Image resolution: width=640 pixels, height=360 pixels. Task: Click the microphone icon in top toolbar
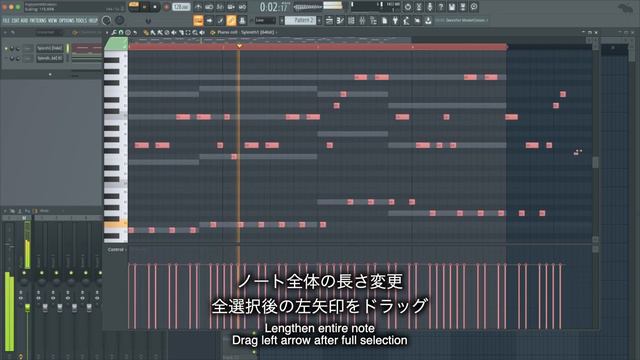(429, 7)
